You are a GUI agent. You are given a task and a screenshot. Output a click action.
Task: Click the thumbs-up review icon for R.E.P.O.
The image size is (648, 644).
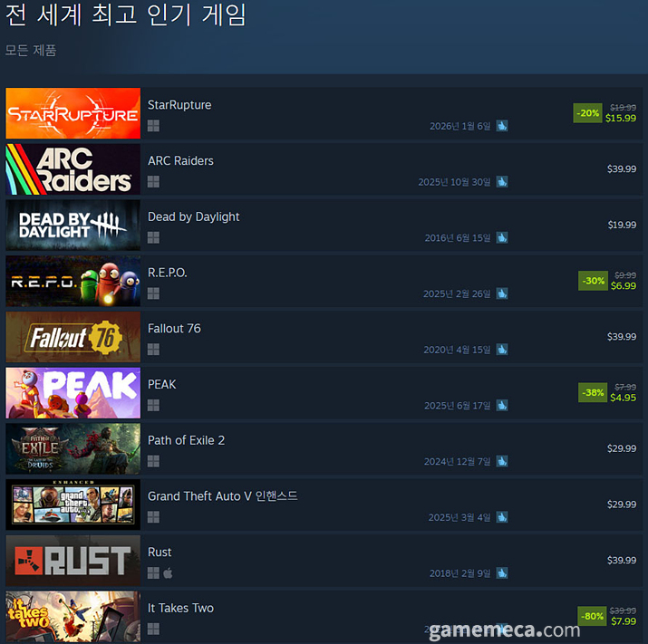tap(502, 293)
